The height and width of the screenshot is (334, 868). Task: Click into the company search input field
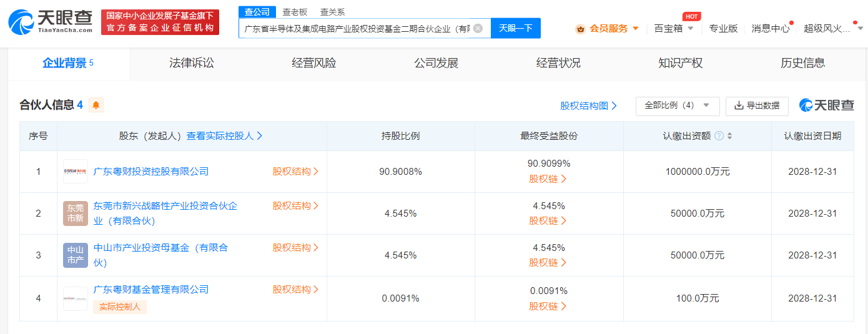pyautogui.click(x=356, y=28)
